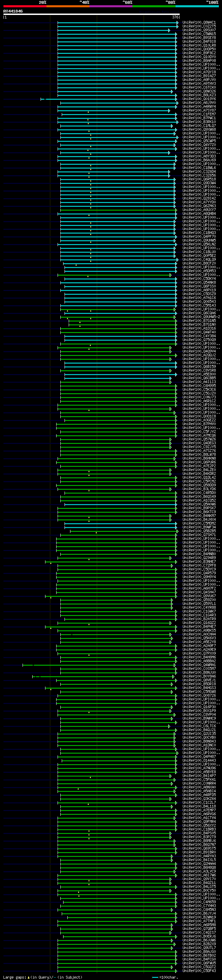Select the UniRef100_Q5CWP5 label
The height and width of the screenshot is (980, 222).
199,141
